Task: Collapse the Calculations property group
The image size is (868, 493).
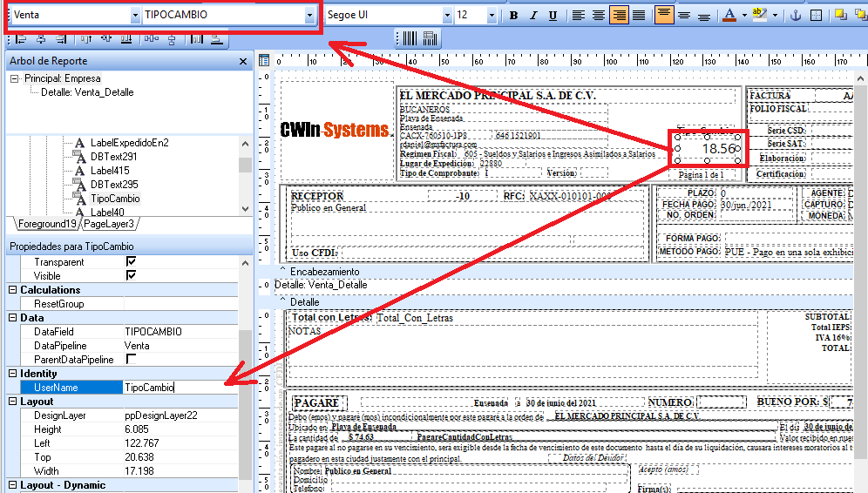Action: tap(13, 289)
